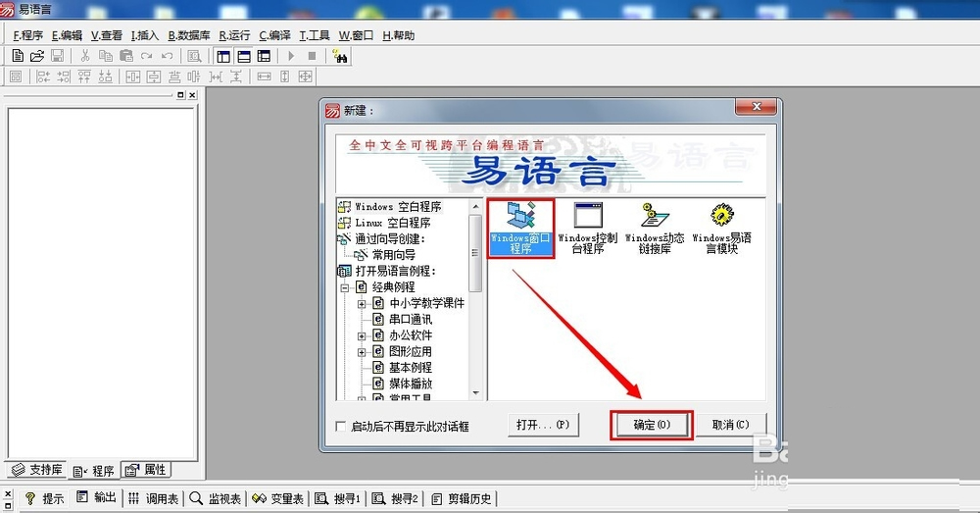Screen dimensions: 980x513
Task: Select 常用向导 in the tree
Action: pos(393,255)
